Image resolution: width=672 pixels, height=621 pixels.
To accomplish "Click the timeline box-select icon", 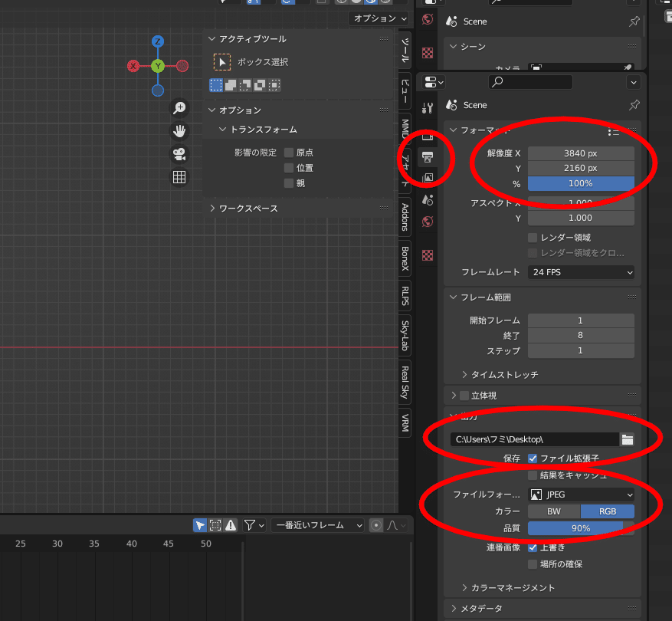I will click(x=215, y=525).
